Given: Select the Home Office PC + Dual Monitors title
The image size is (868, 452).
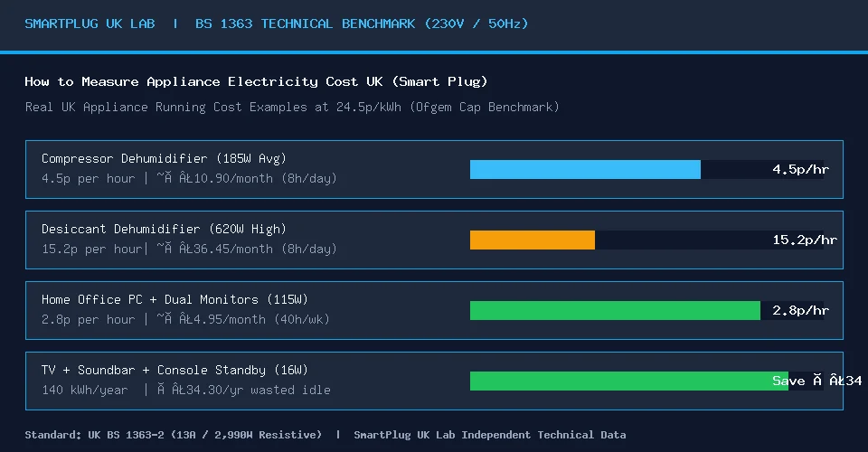Looking at the screenshot, I should (x=175, y=299).
